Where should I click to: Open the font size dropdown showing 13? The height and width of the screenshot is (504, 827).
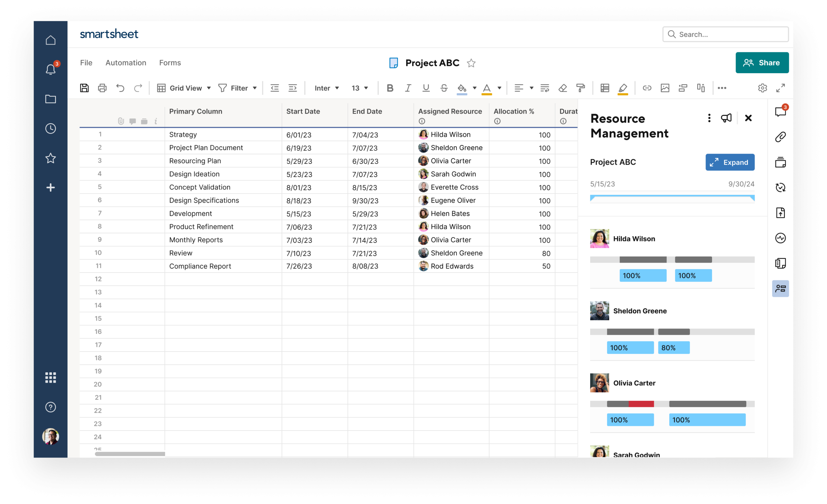359,88
